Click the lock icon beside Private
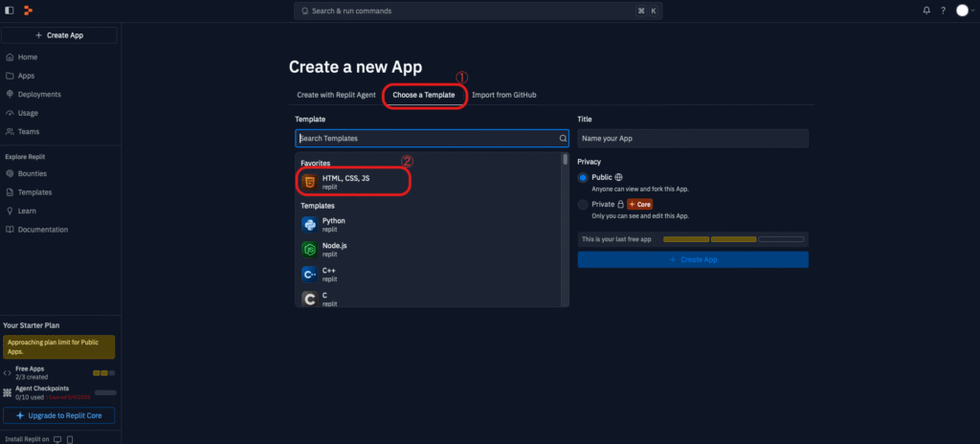Screen dimensions: 980x444 pos(620,204)
